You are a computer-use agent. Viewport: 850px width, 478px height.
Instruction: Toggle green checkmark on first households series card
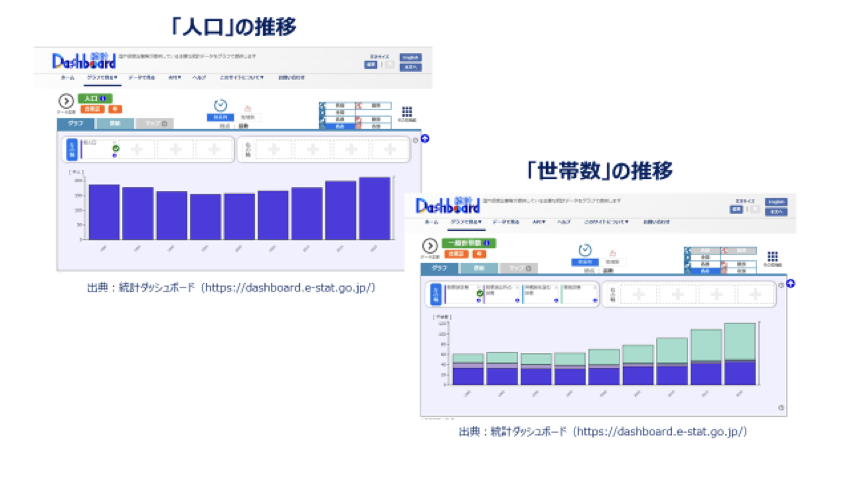pos(479,293)
